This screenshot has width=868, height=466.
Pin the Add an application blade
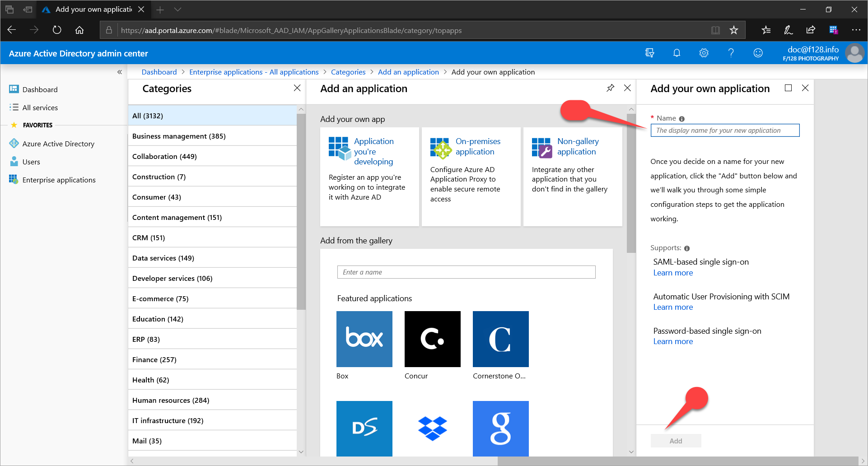pyautogui.click(x=610, y=88)
